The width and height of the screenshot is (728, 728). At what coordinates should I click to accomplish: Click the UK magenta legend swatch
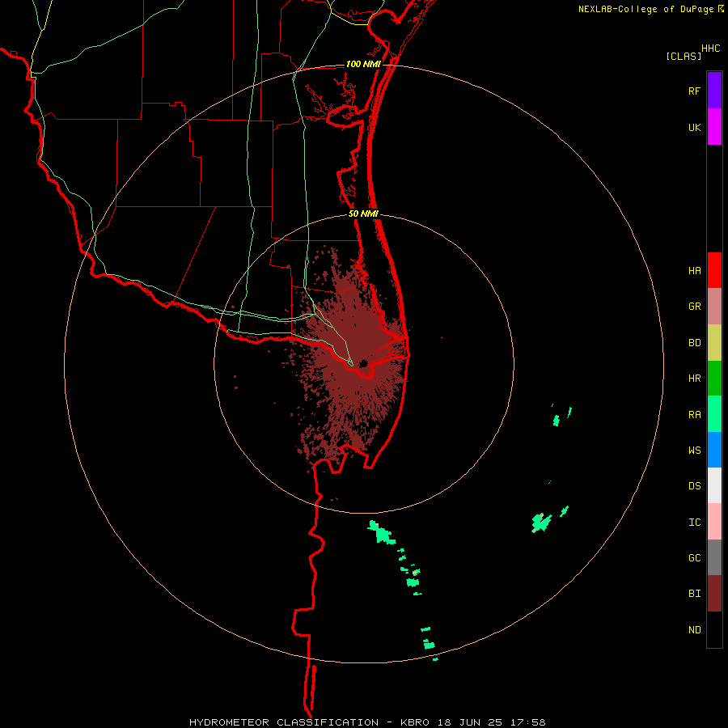[714, 127]
